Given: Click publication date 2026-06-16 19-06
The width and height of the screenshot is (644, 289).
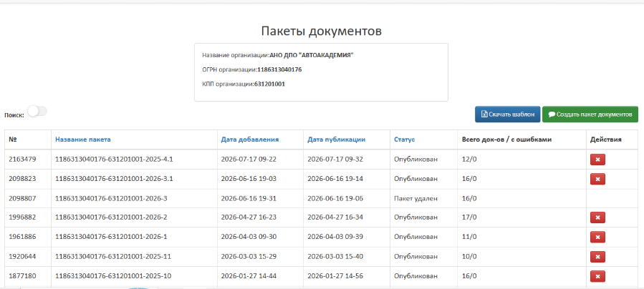Looking at the screenshot, I should tap(335, 198).
